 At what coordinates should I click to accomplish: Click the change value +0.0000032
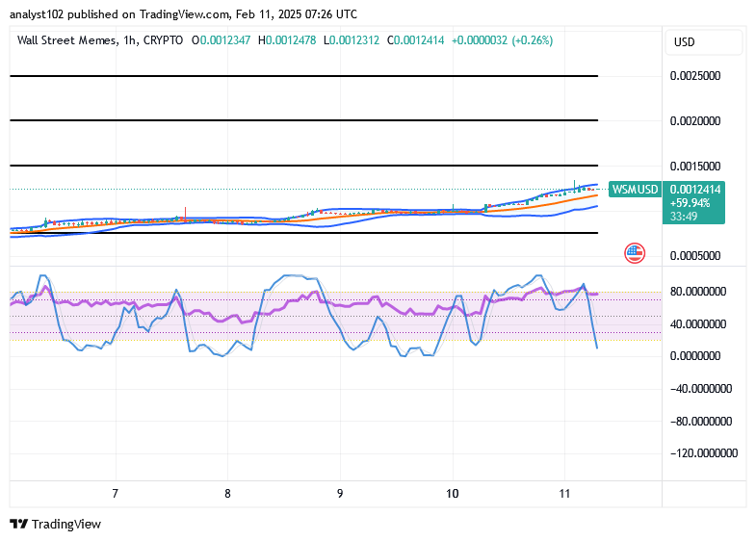(x=480, y=40)
